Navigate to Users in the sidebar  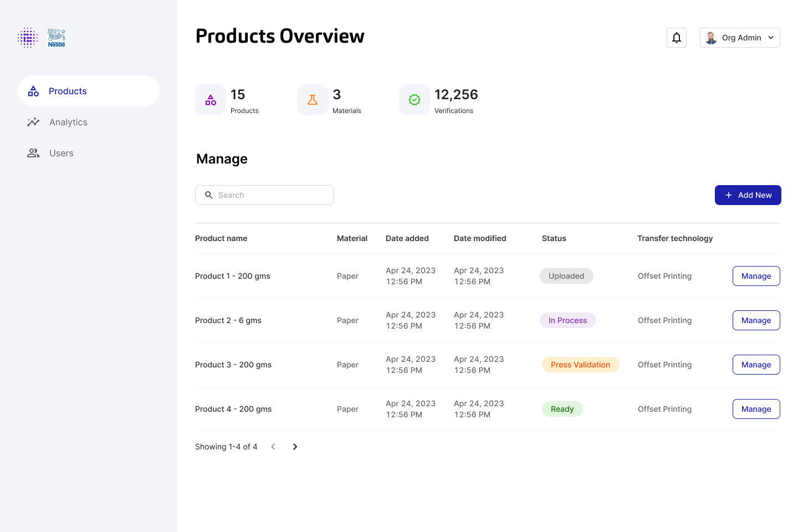click(x=61, y=153)
